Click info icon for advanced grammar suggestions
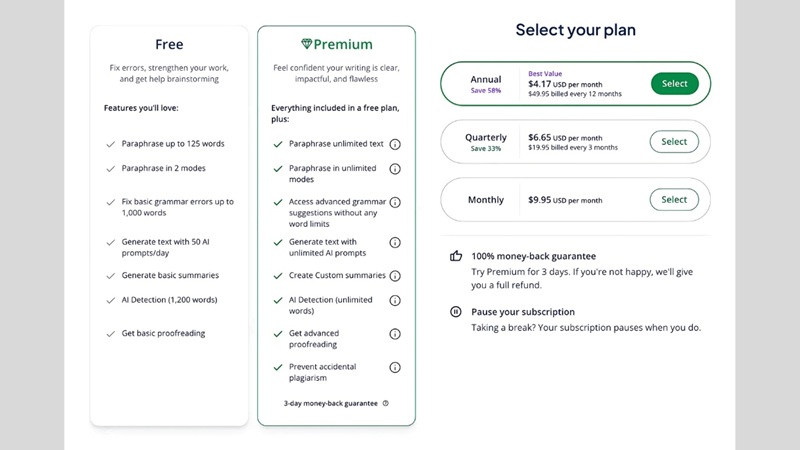800x450 pixels. coord(395,202)
